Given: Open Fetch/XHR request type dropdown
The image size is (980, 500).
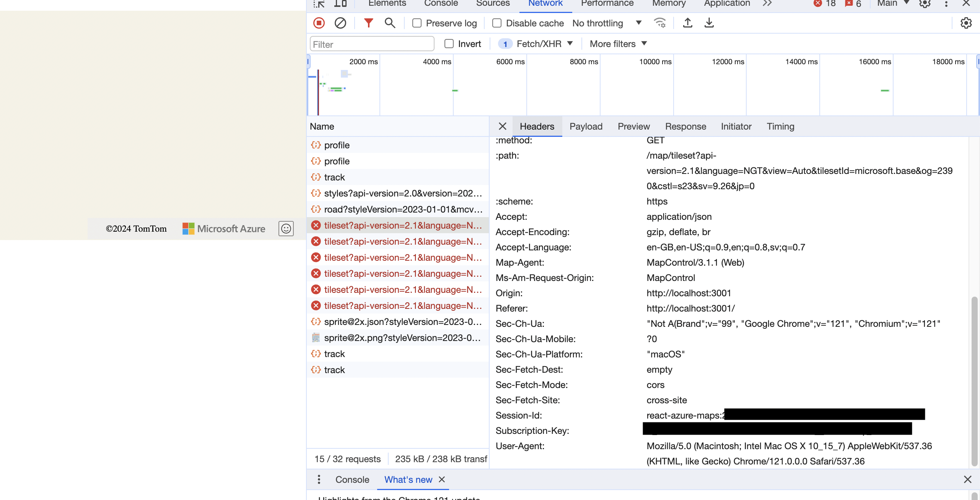Looking at the screenshot, I should (536, 44).
